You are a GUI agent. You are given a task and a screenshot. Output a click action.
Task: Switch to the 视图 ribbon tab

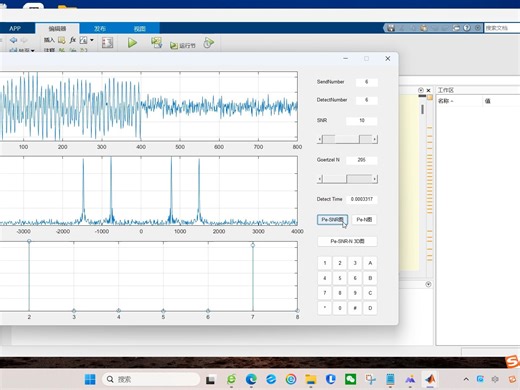(140, 28)
